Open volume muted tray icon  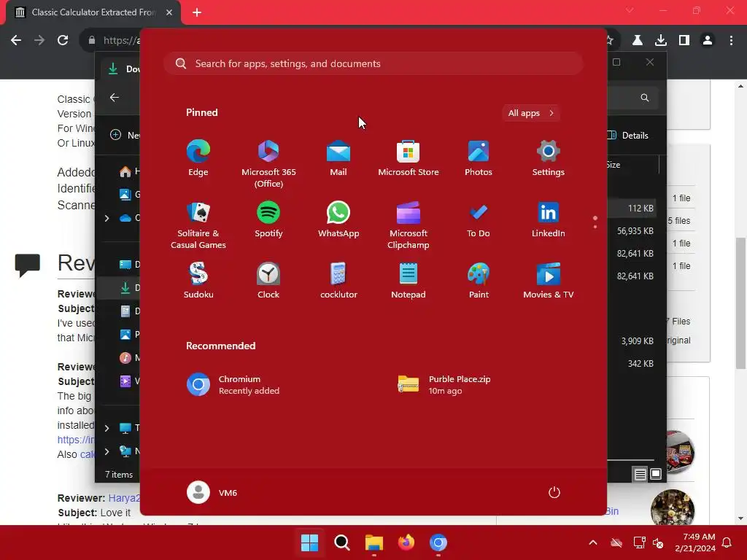click(659, 542)
